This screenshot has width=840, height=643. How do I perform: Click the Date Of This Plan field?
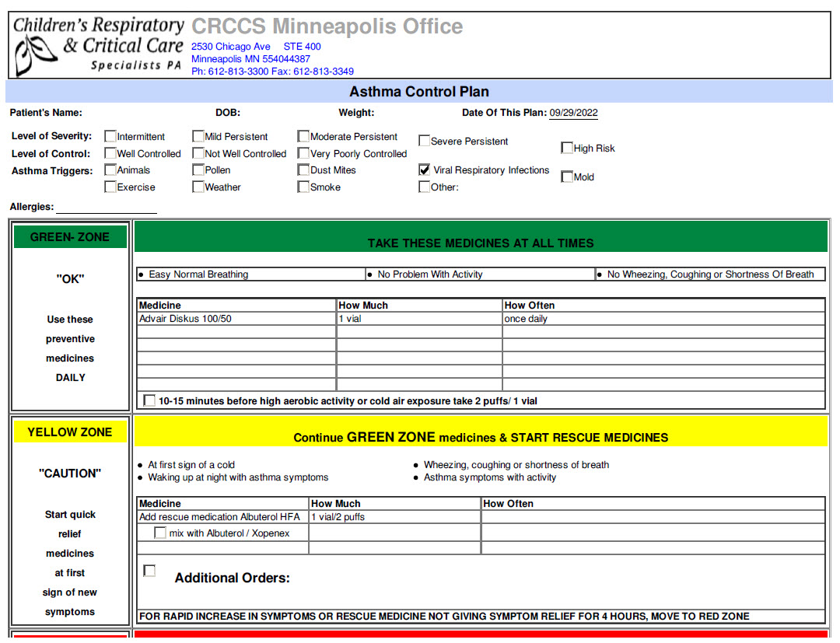point(573,113)
